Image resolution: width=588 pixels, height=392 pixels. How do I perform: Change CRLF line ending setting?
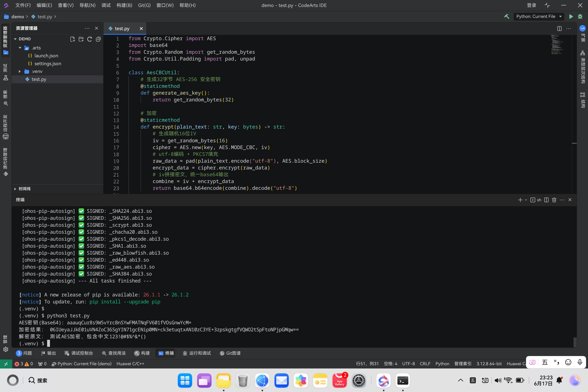425,364
